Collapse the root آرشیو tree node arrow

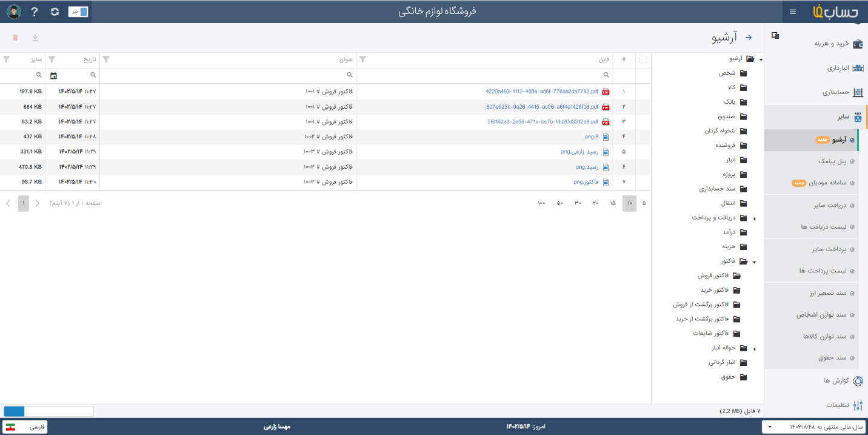761,59
